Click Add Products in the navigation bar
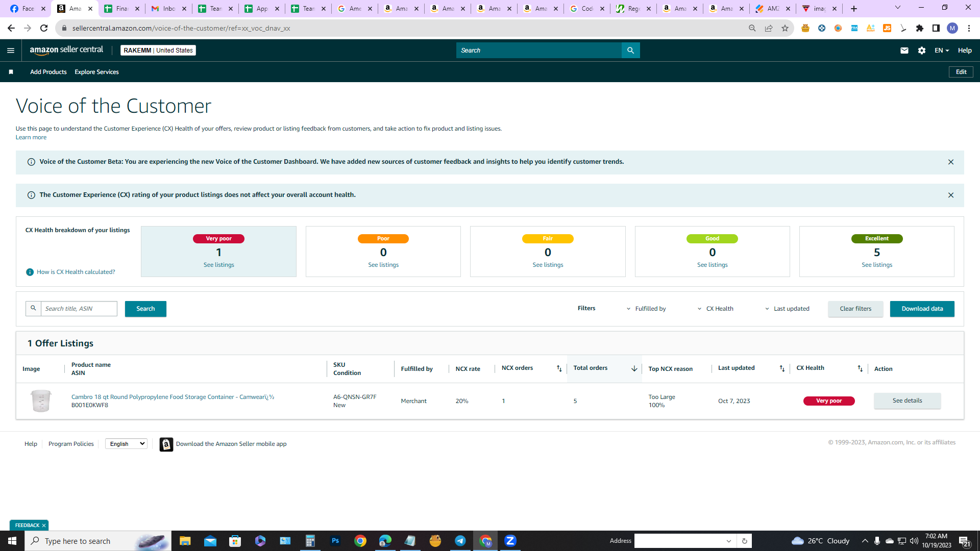Image resolution: width=980 pixels, height=551 pixels. (x=48, y=72)
